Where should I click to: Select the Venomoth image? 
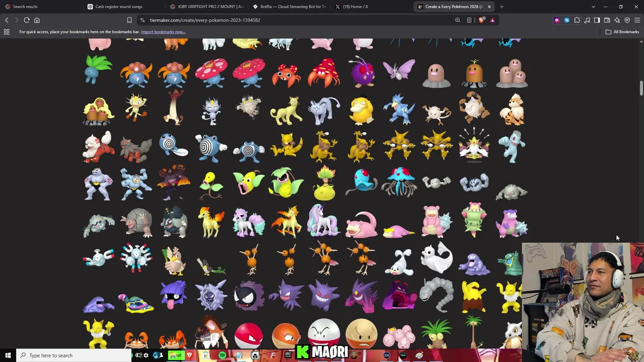(x=399, y=69)
